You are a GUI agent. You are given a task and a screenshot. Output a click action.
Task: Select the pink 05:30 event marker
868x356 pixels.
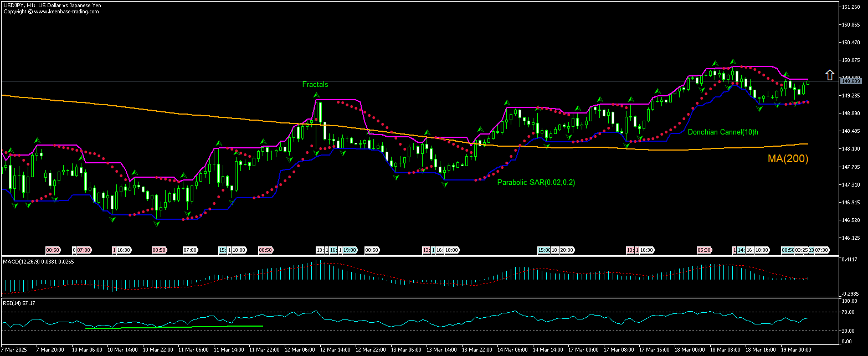(x=704, y=250)
